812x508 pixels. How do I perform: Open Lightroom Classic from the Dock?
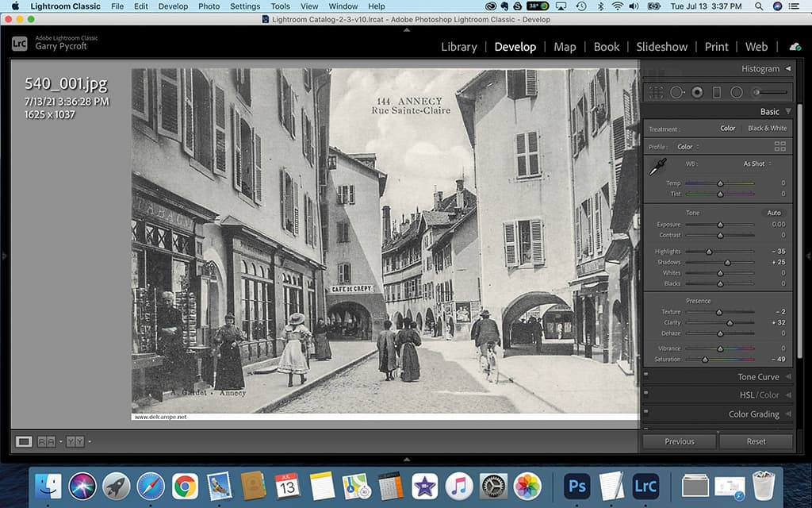[645, 487]
